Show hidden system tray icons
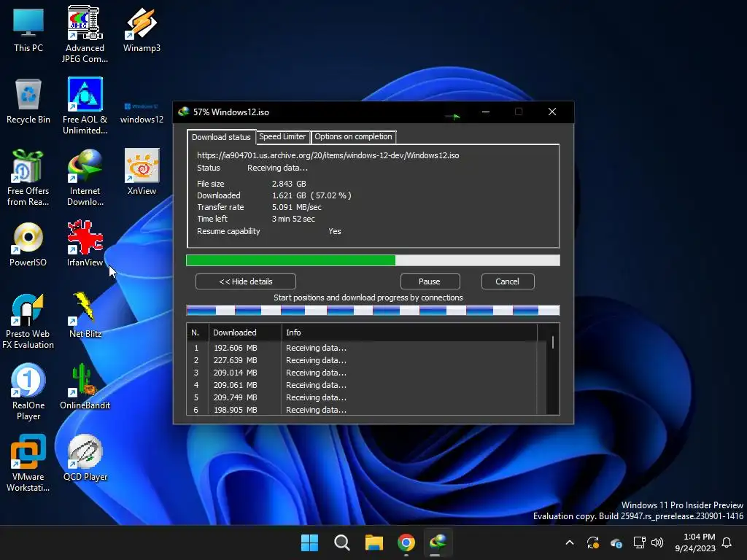The image size is (747, 560). coord(569,542)
